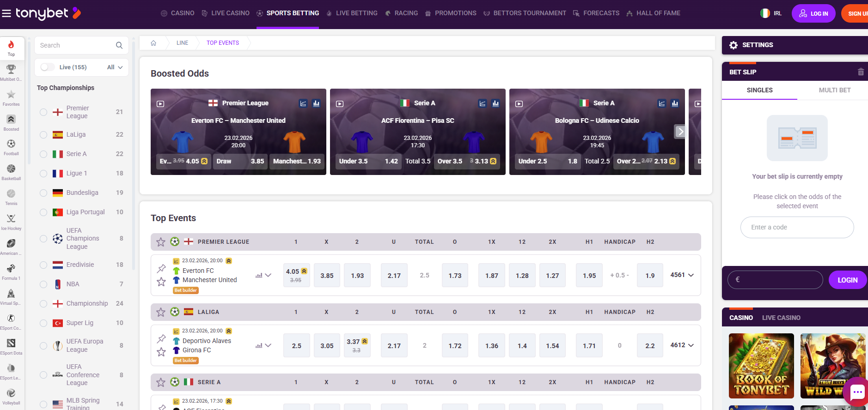
Task: Expand 4612 more markets for Alaves match
Action: point(682,345)
